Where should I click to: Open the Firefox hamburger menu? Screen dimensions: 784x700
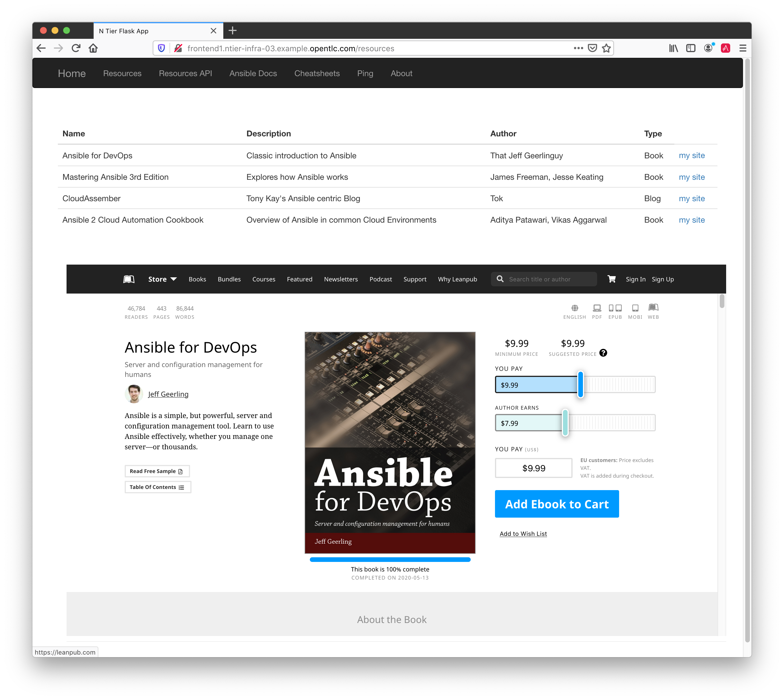click(743, 48)
